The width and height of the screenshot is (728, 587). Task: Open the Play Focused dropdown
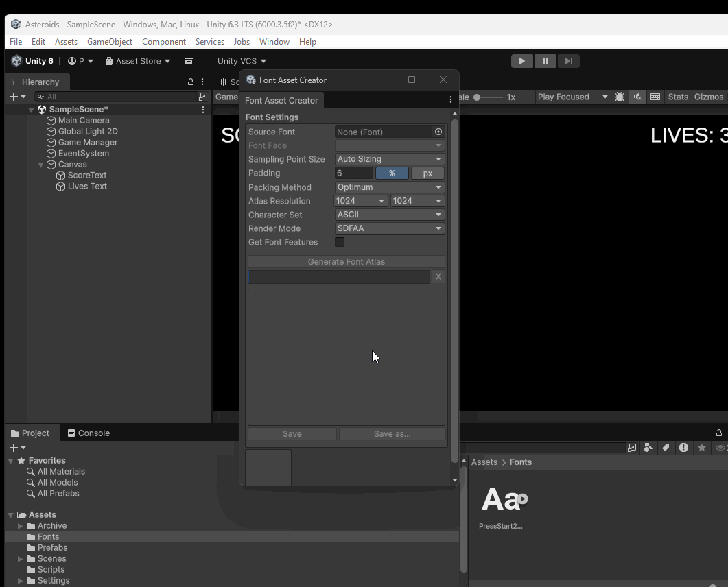[572, 97]
